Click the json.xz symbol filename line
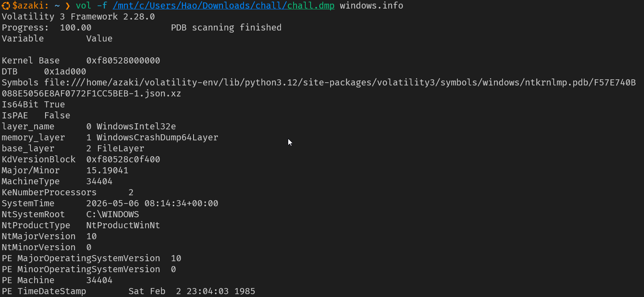The image size is (644, 297). pyautogui.click(x=91, y=94)
